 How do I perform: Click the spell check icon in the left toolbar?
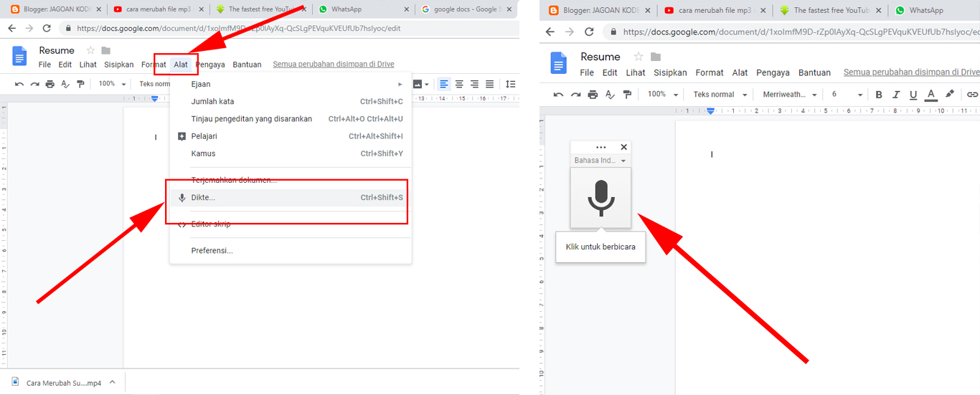pos(65,84)
